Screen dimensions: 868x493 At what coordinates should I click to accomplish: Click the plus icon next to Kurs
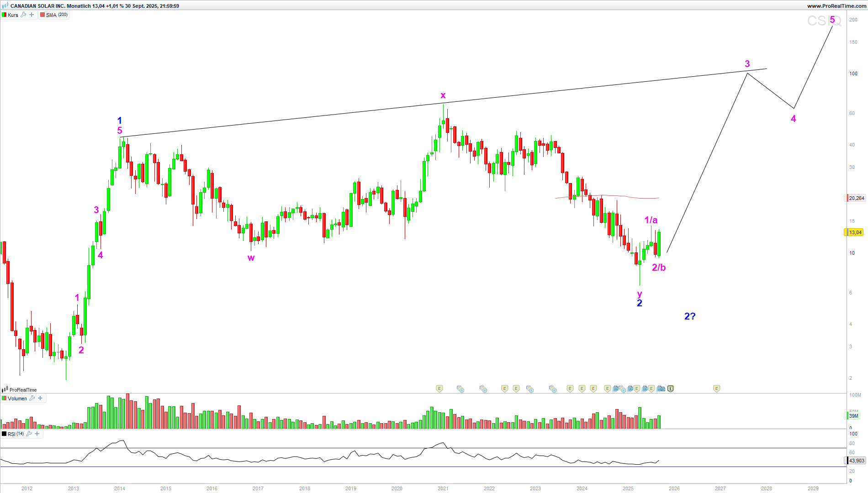click(x=32, y=15)
